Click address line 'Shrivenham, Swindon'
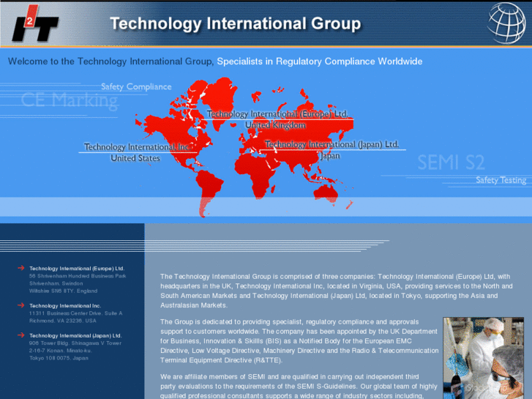This screenshot has height=399, width=532. tap(56, 283)
